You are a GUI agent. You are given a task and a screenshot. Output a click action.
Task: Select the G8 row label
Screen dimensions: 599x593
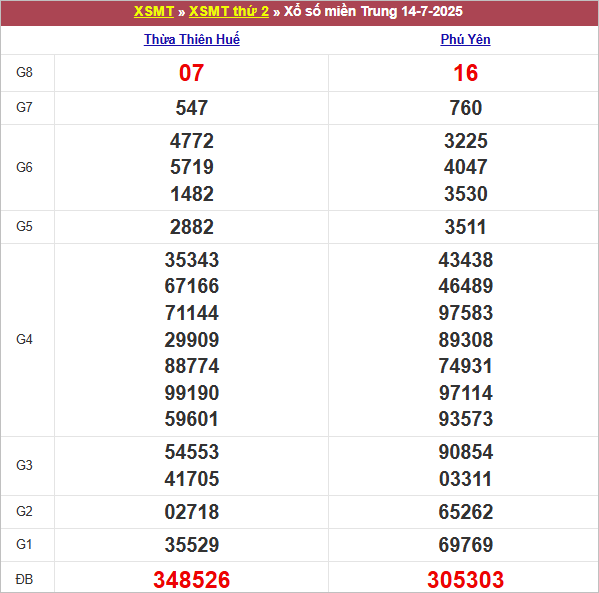24,72
